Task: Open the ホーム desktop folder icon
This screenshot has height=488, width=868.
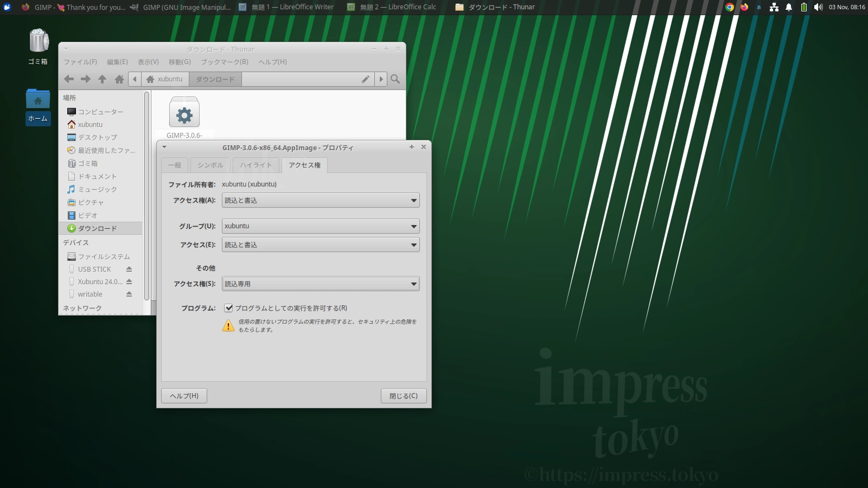Action: click(x=38, y=106)
